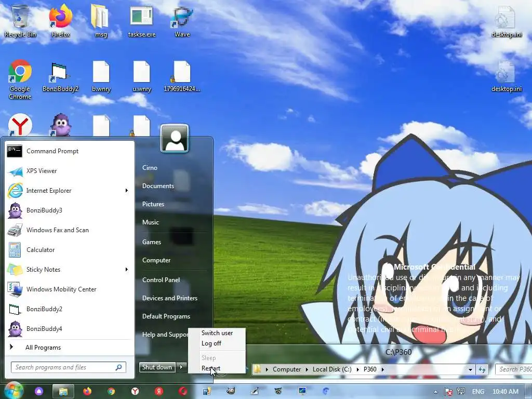Screen dimensions: 532x399
Task: Click ENG language indicator
Action: (478, 392)
